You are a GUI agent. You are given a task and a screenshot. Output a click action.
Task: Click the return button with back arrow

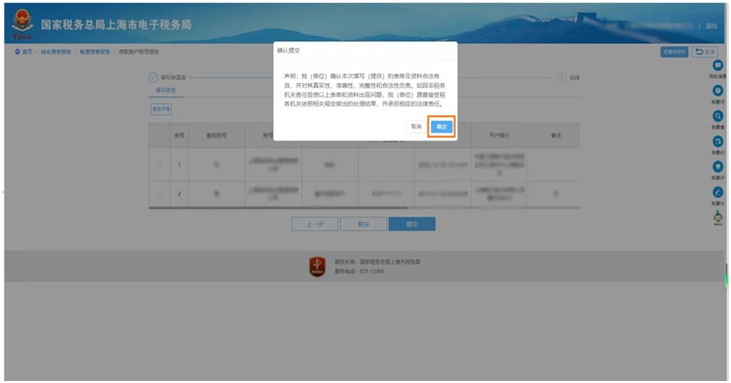pyautogui.click(x=705, y=52)
